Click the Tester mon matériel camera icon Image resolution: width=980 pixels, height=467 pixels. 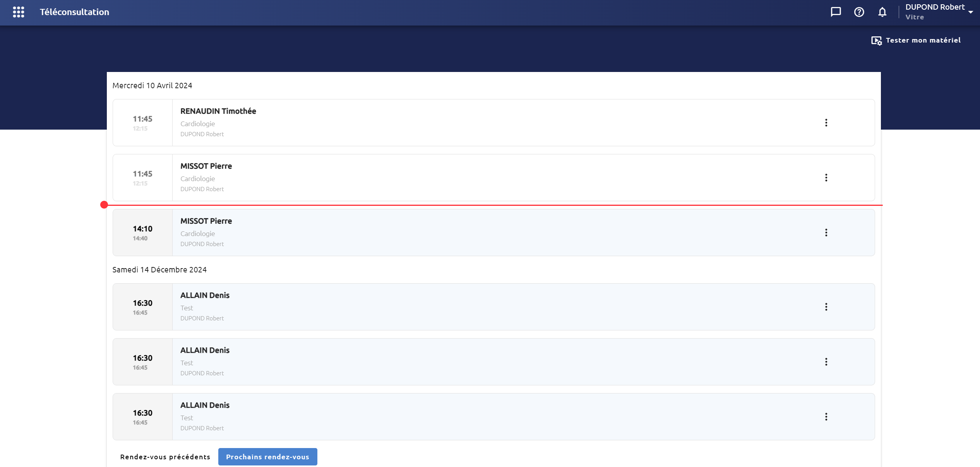click(876, 40)
